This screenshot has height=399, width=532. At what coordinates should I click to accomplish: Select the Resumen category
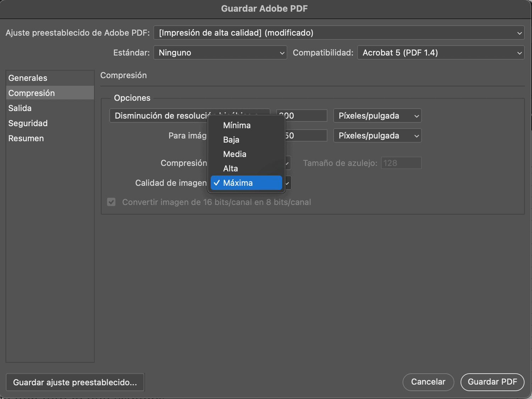click(50, 139)
